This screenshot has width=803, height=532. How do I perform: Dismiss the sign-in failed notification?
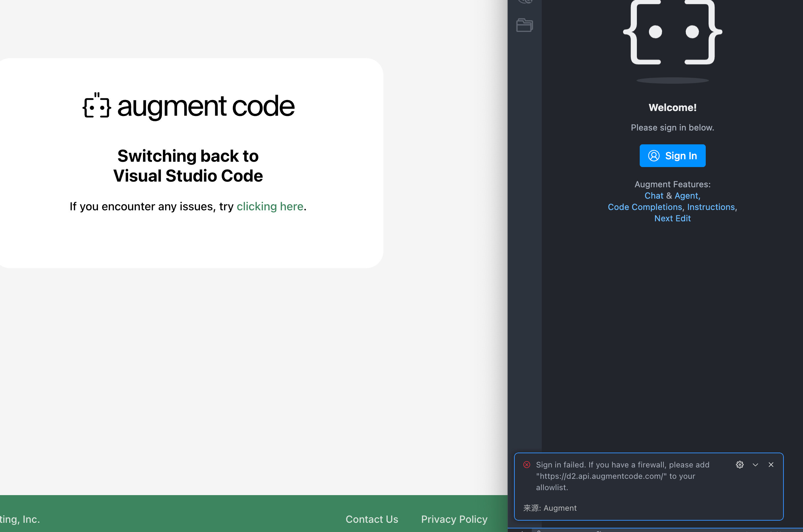[771, 465]
